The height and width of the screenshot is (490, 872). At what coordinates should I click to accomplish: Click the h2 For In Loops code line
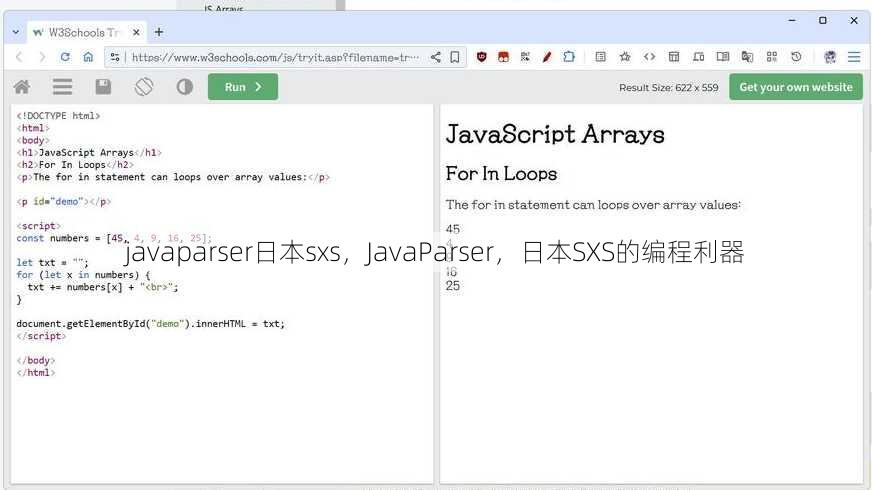click(75, 165)
